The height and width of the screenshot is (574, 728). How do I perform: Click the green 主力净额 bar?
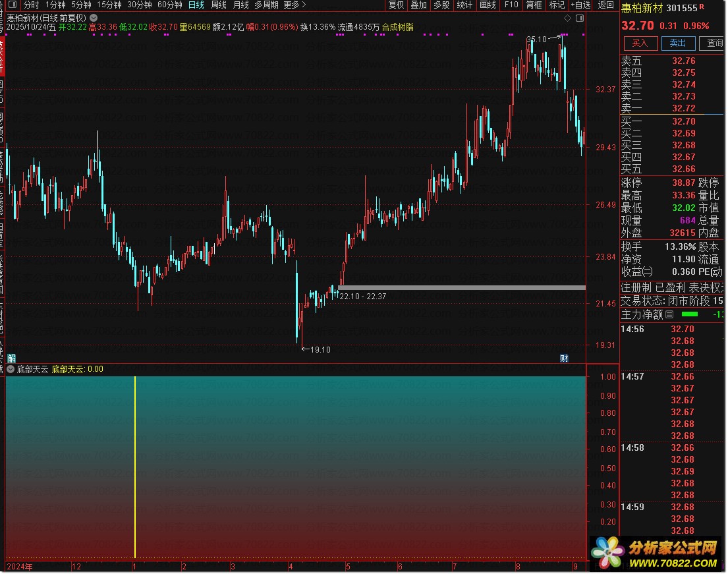[x=690, y=314]
